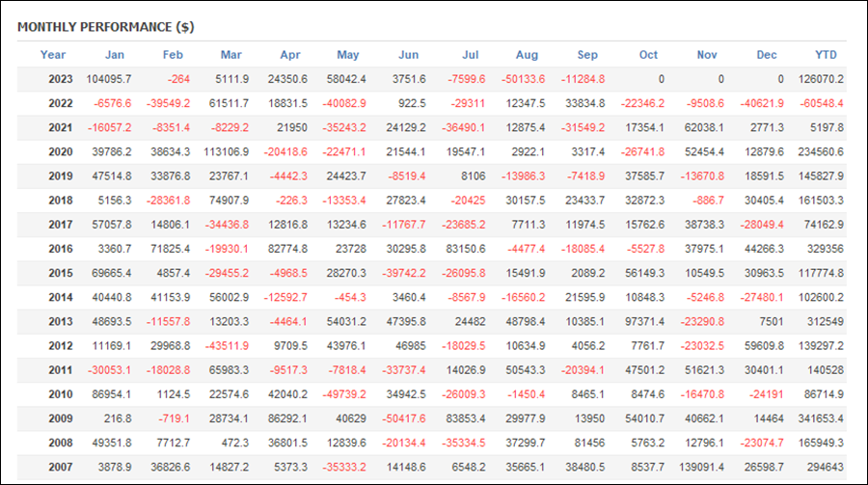Click the Jan column header
The height and width of the screenshot is (485, 868).
pyautogui.click(x=115, y=55)
